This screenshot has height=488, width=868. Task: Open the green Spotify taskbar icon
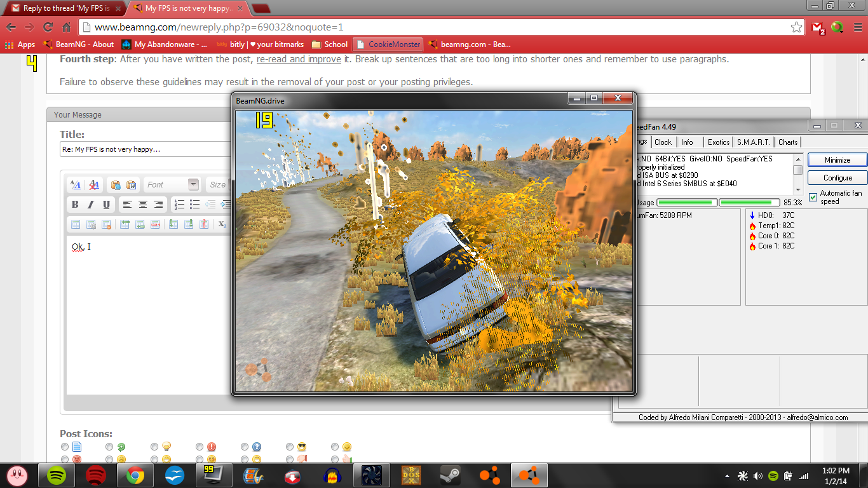point(56,475)
